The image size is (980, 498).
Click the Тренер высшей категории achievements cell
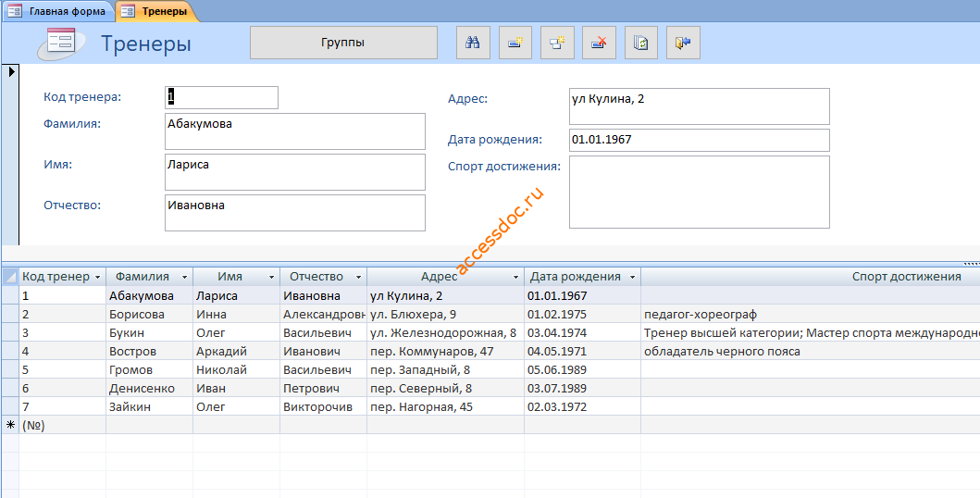coord(811,333)
